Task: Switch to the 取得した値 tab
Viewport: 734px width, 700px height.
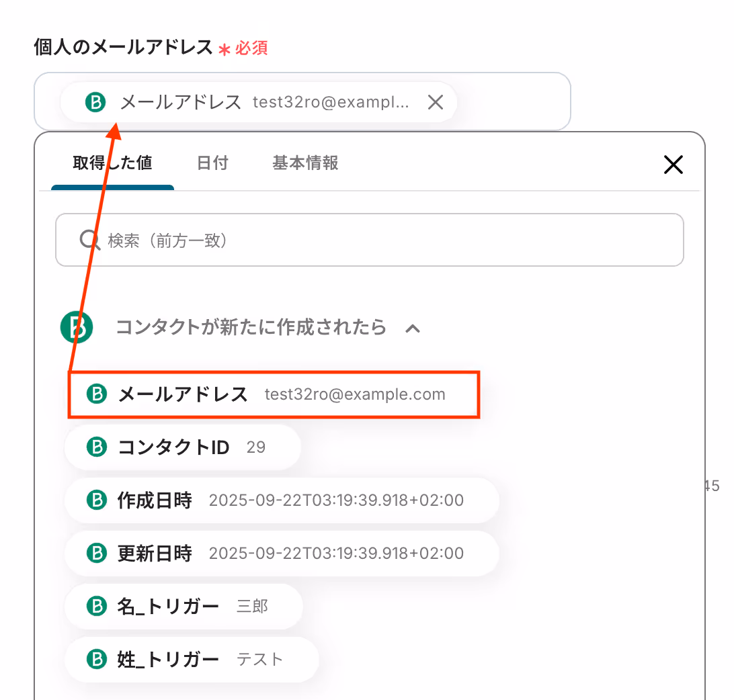Action: coord(112,163)
